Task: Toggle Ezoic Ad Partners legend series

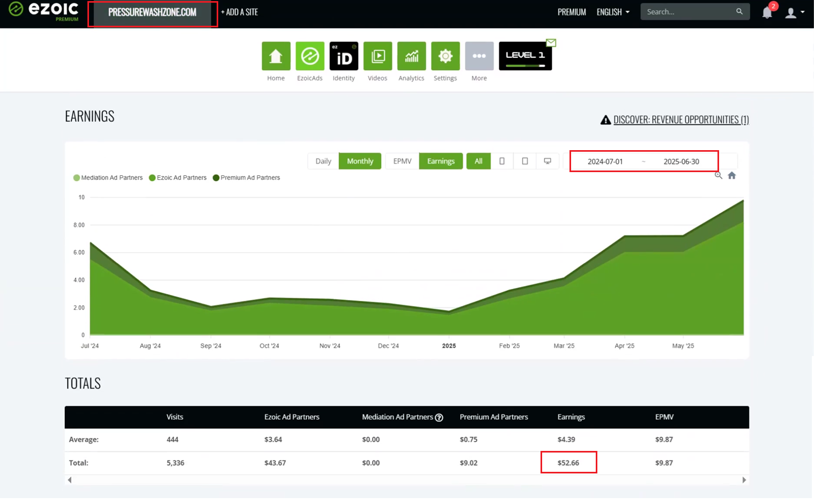Action: coord(178,177)
